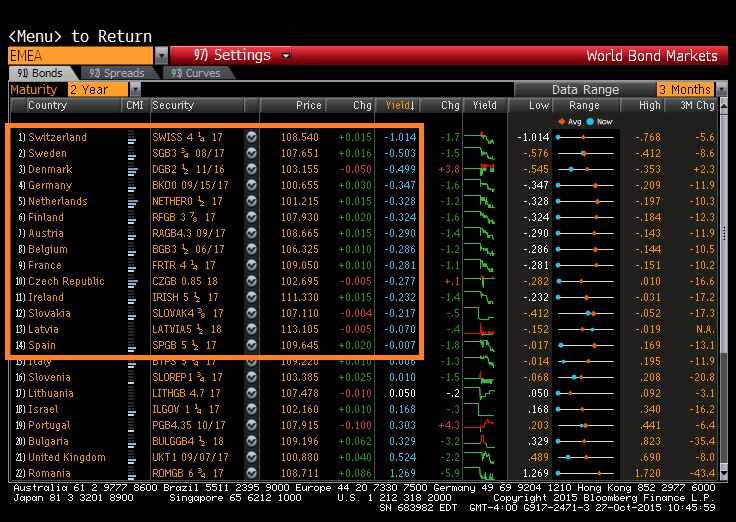Click the price value 108.540
The width and height of the screenshot is (736, 522).
[299, 137]
